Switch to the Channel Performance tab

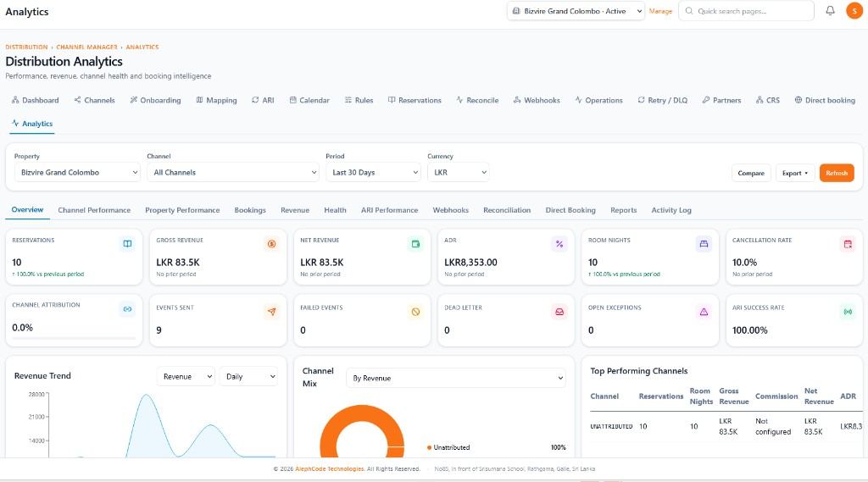94,210
